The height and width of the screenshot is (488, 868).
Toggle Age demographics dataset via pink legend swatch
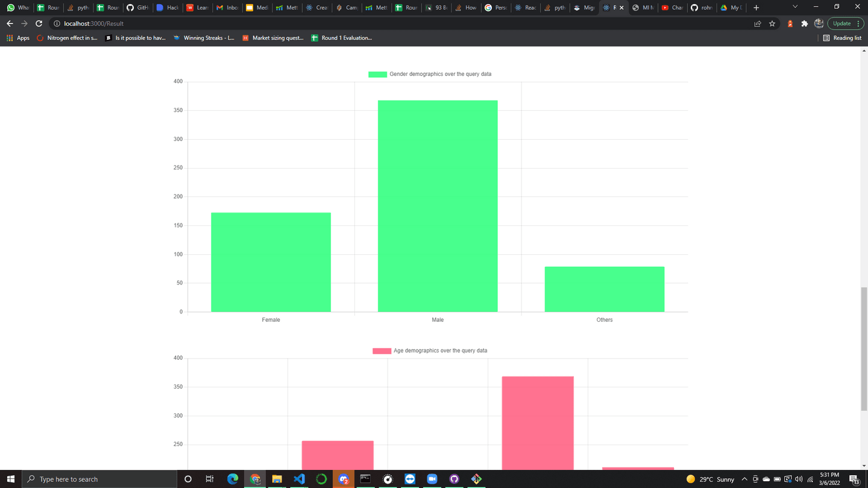coord(382,351)
